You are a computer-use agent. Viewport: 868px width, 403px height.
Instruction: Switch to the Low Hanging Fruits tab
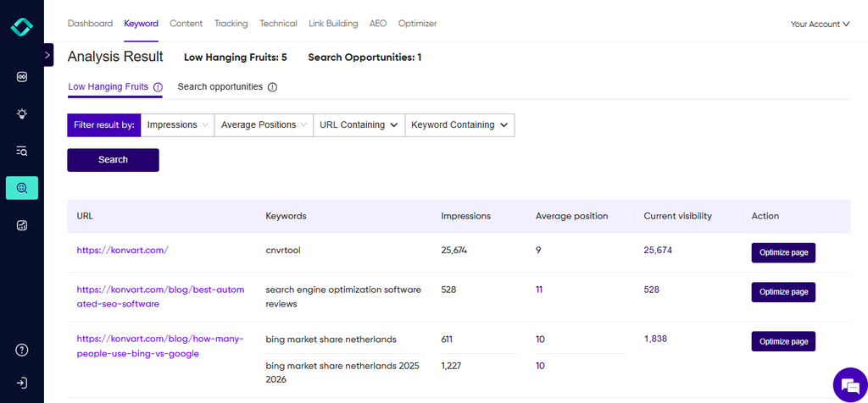[108, 87]
